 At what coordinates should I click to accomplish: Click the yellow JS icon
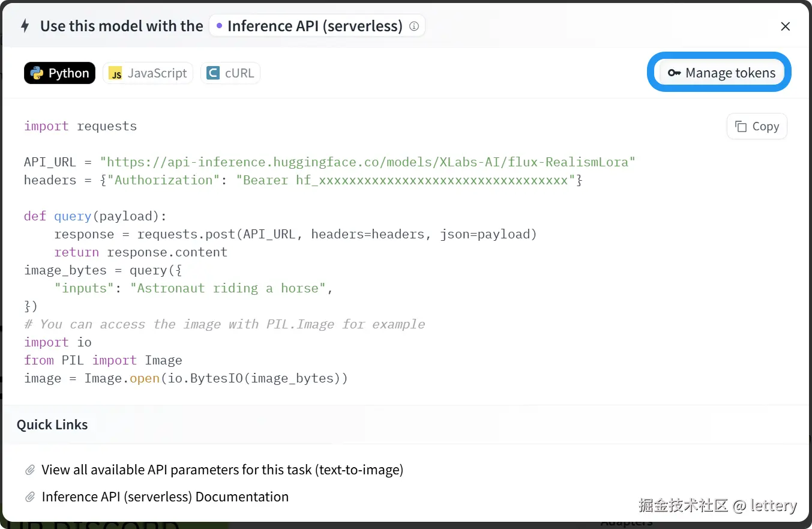116,73
